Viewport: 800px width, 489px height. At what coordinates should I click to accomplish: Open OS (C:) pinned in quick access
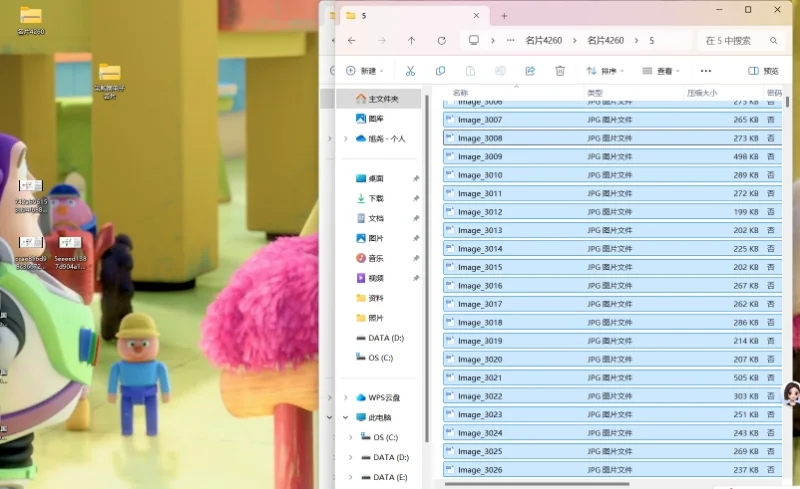point(374,358)
